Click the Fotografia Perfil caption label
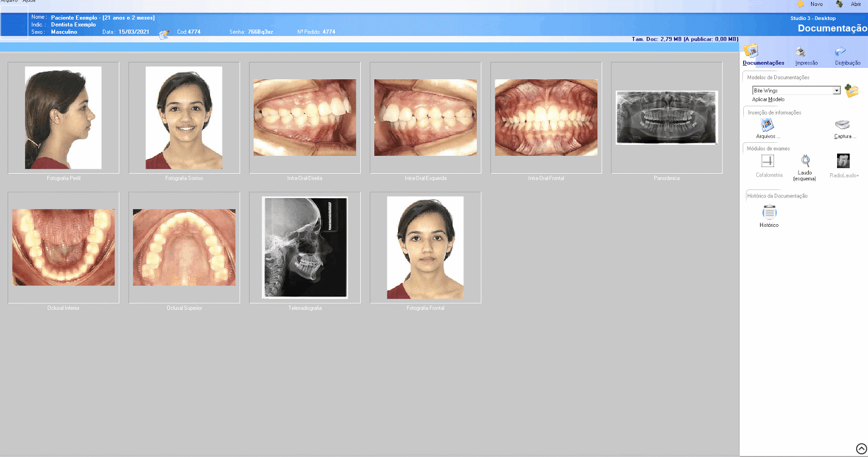Viewport: 868px width, 457px height. tap(63, 179)
